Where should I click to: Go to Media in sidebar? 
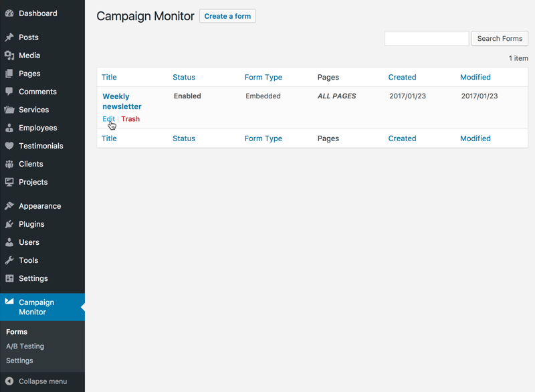pos(29,56)
